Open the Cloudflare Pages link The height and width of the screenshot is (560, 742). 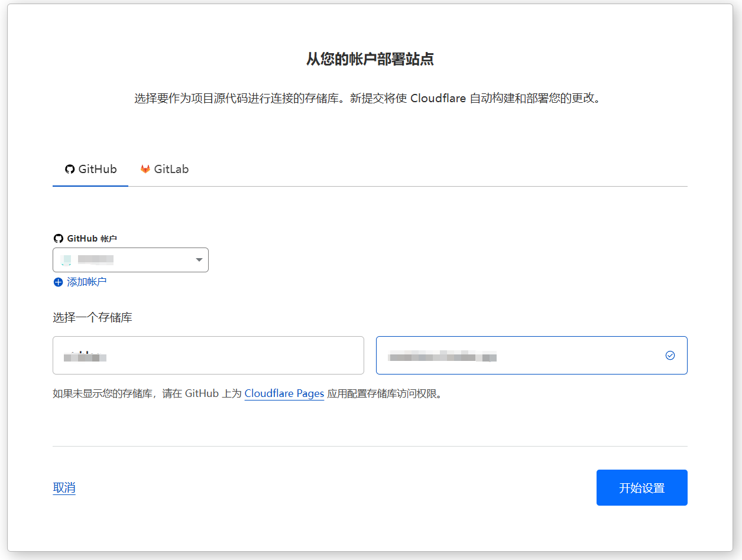[x=284, y=393]
